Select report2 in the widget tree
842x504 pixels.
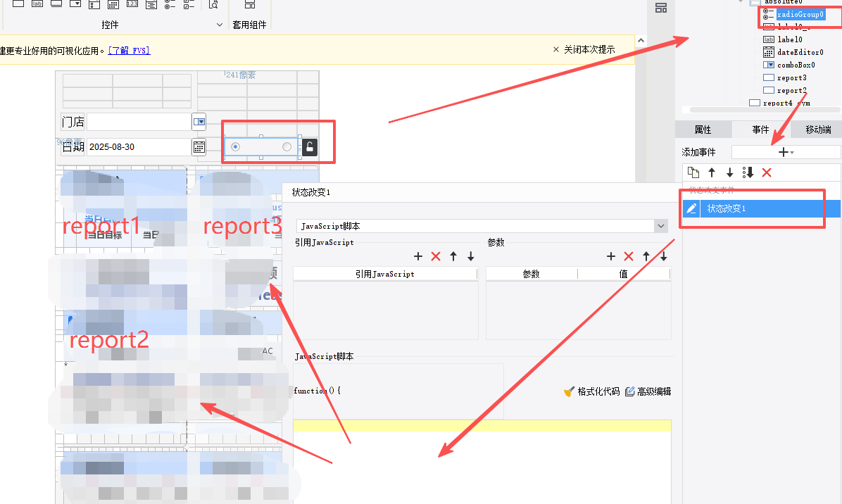(x=791, y=91)
